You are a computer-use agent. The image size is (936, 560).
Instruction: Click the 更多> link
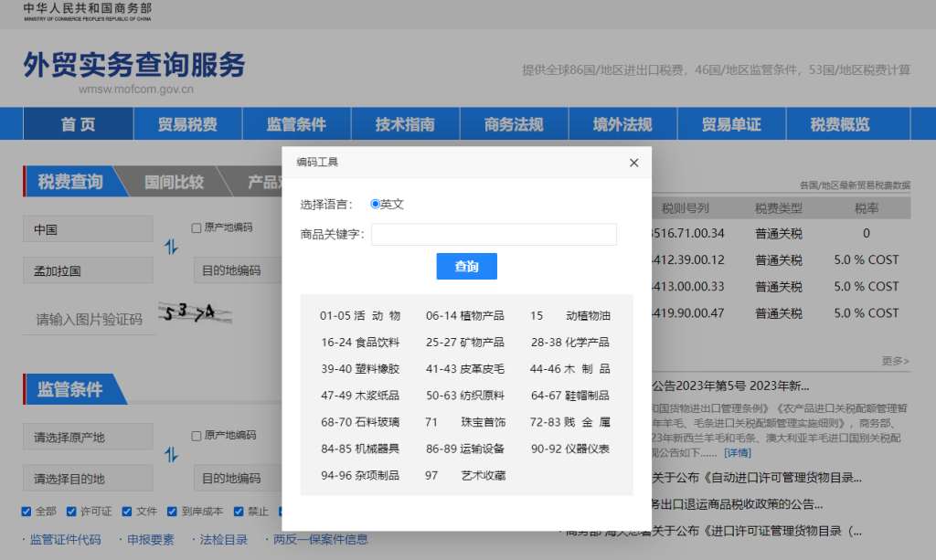pos(896,361)
